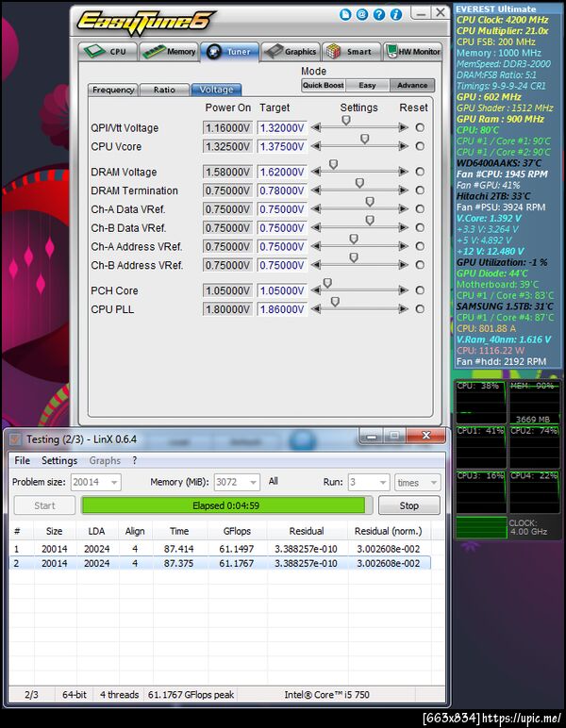566x728 pixels.
Task: Open the HW Monitor tab
Action: 413,52
